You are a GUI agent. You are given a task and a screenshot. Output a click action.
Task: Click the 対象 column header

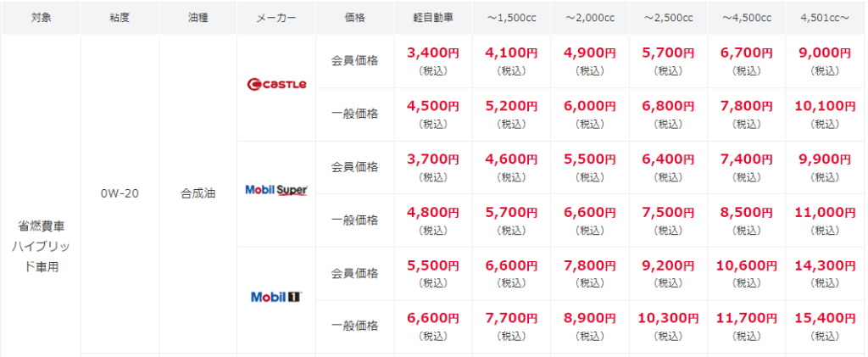pos(41,18)
